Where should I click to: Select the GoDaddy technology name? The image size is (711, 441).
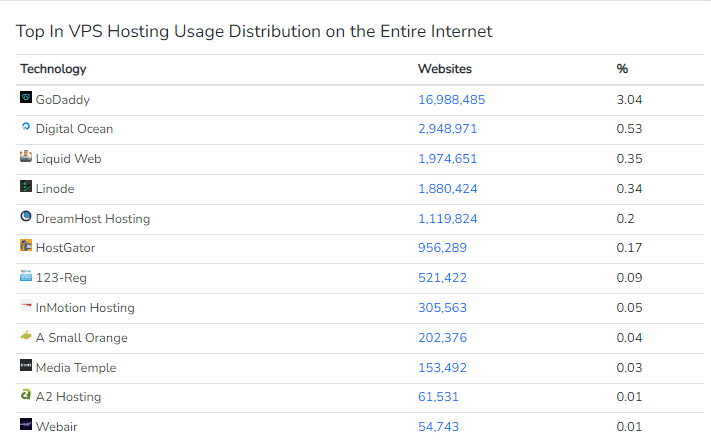click(63, 100)
